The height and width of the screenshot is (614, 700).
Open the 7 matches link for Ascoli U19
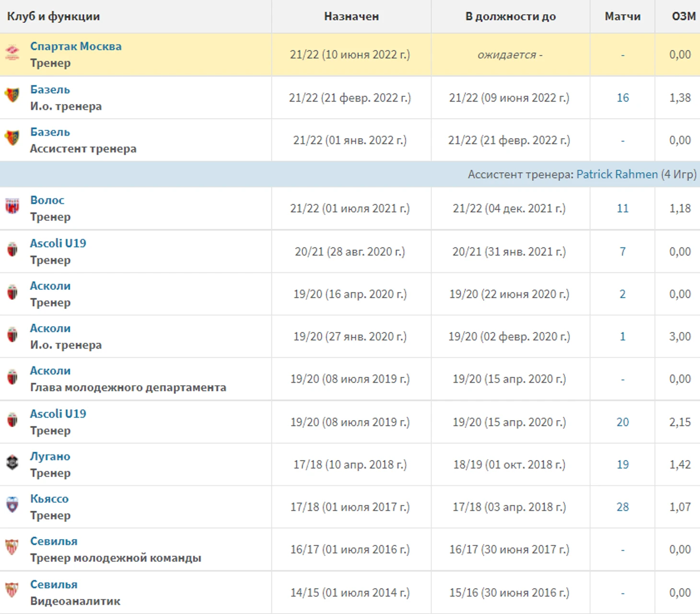pyautogui.click(x=622, y=252)
